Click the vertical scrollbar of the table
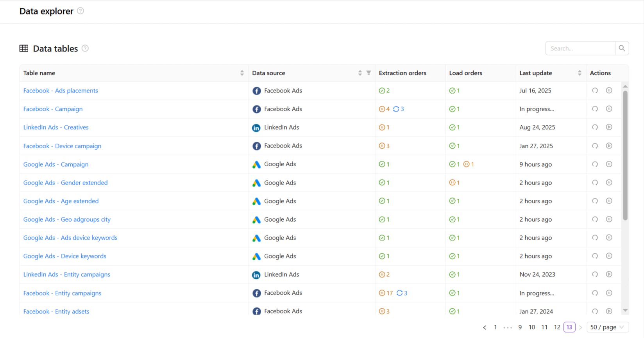The image size is (644, 338). click(625, 156)
